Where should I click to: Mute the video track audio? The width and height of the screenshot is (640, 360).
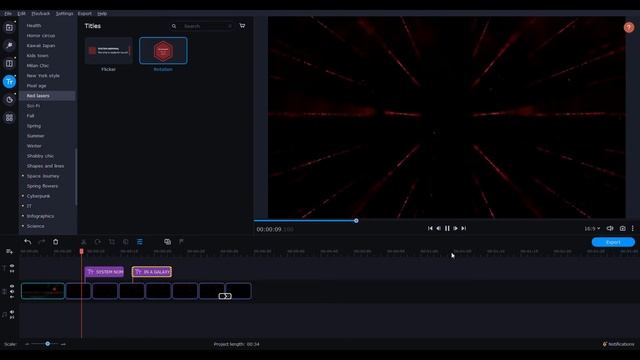pyautogui.click(x=12, y=291)
